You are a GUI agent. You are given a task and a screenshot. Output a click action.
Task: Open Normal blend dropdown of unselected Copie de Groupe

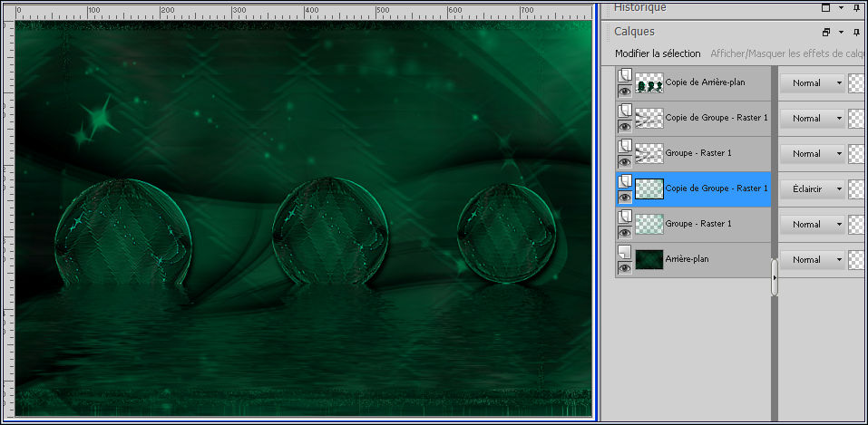(x=813, y=119)
